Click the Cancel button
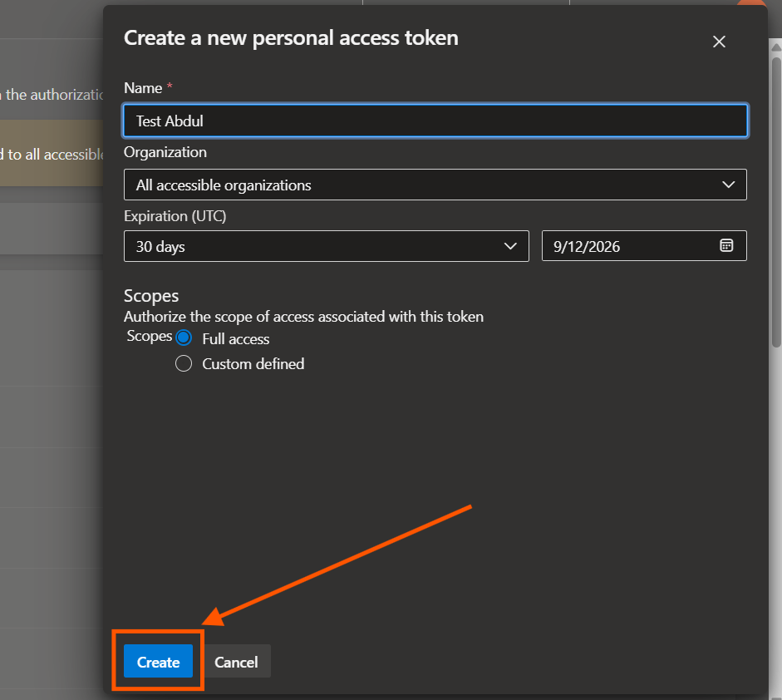This screenshot has width=782, height=700. point(236,662)
